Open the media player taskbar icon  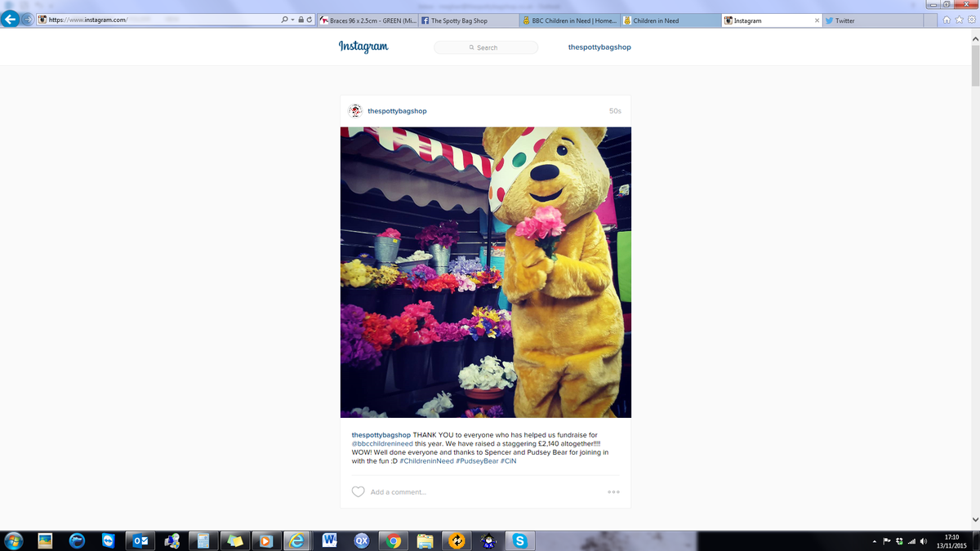[265, 540]
